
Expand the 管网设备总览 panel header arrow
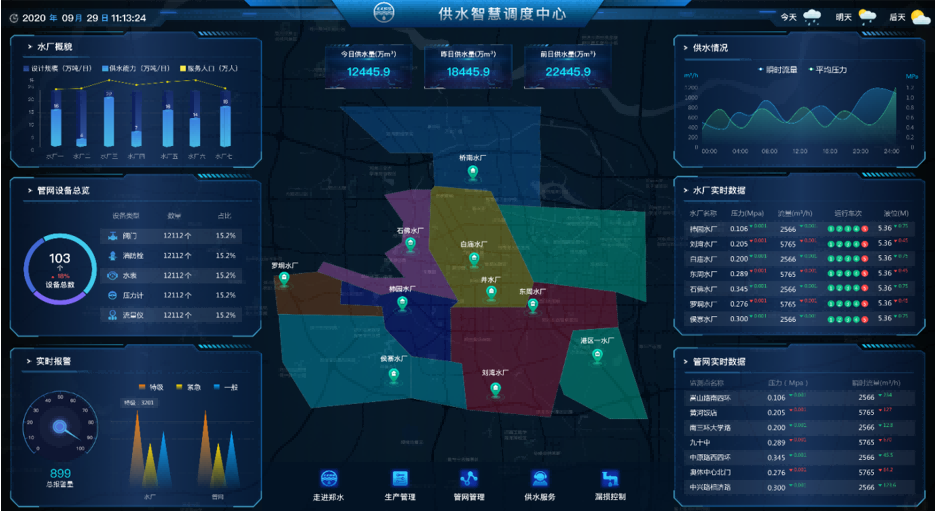[27, 190]
